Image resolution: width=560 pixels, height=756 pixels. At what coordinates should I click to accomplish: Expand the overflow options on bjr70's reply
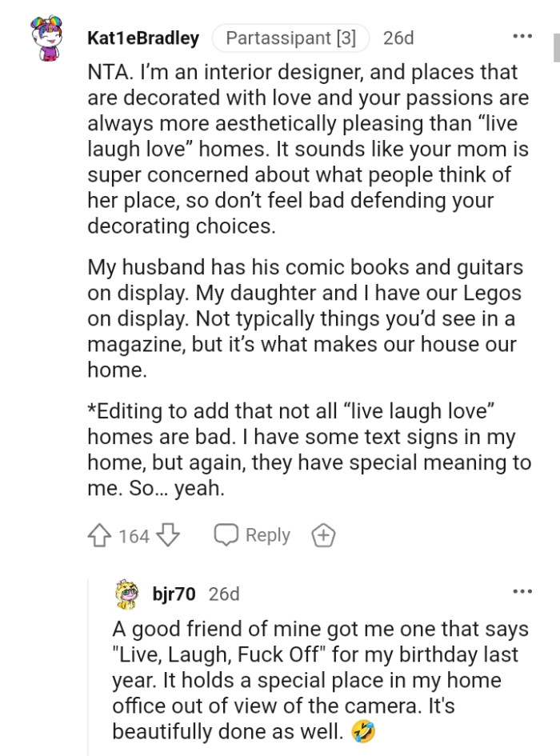pos(523,590)
